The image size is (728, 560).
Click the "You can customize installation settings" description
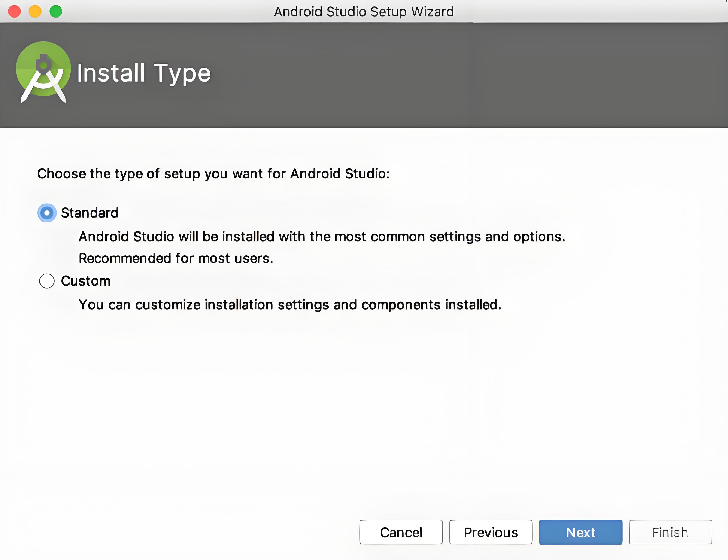click(x=290, y=305)
